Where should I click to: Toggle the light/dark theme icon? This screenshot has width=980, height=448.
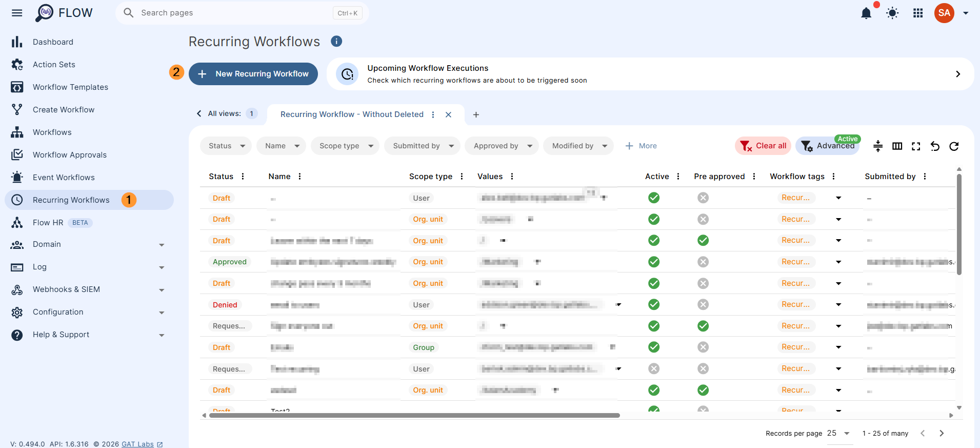[x=892, y=13]
